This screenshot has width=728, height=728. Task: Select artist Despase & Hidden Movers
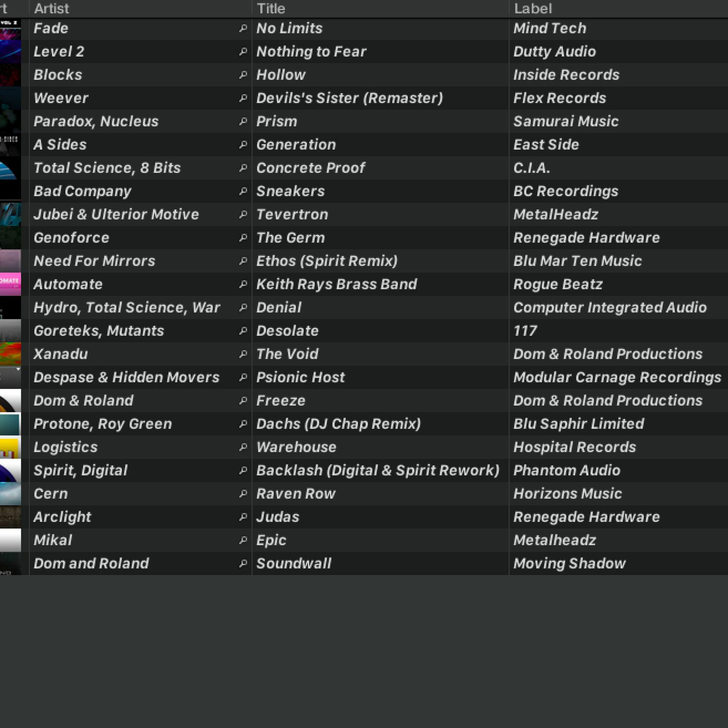coord(126,377)
